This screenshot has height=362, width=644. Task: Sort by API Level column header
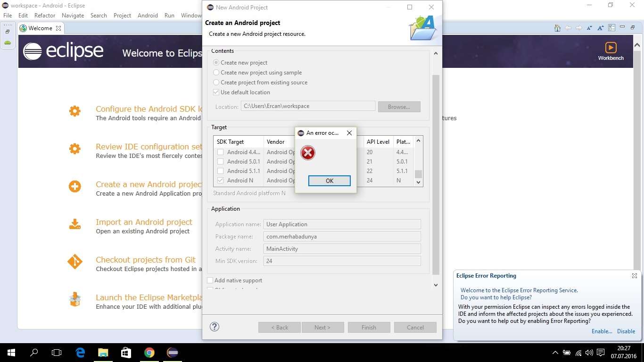(x=378, y=142)
